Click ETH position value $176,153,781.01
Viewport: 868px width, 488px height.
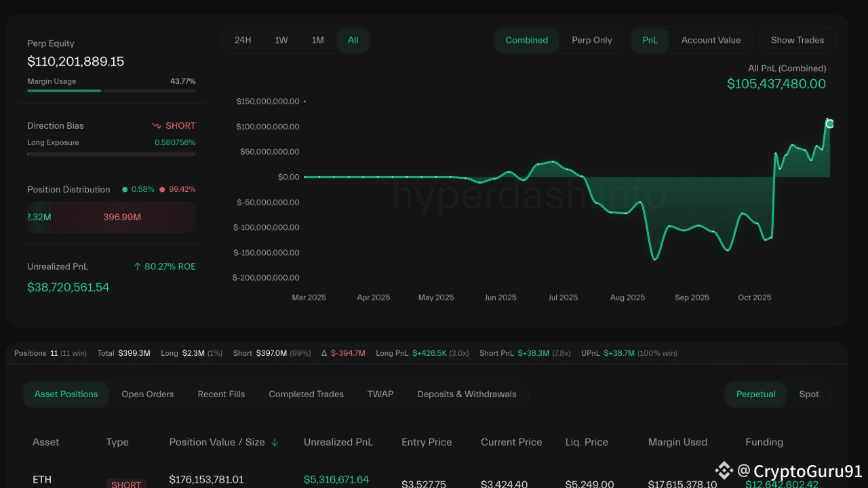tap(206, 480)
